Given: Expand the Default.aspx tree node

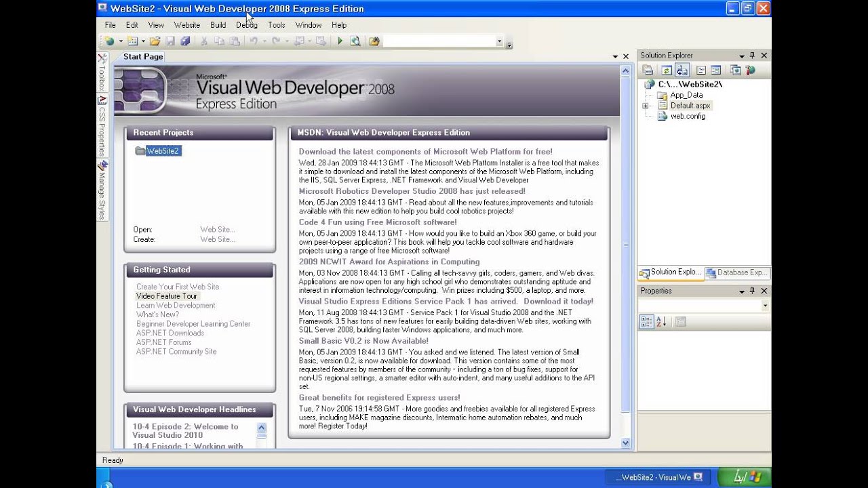Looking at the screenshot, I should [646, 106].
